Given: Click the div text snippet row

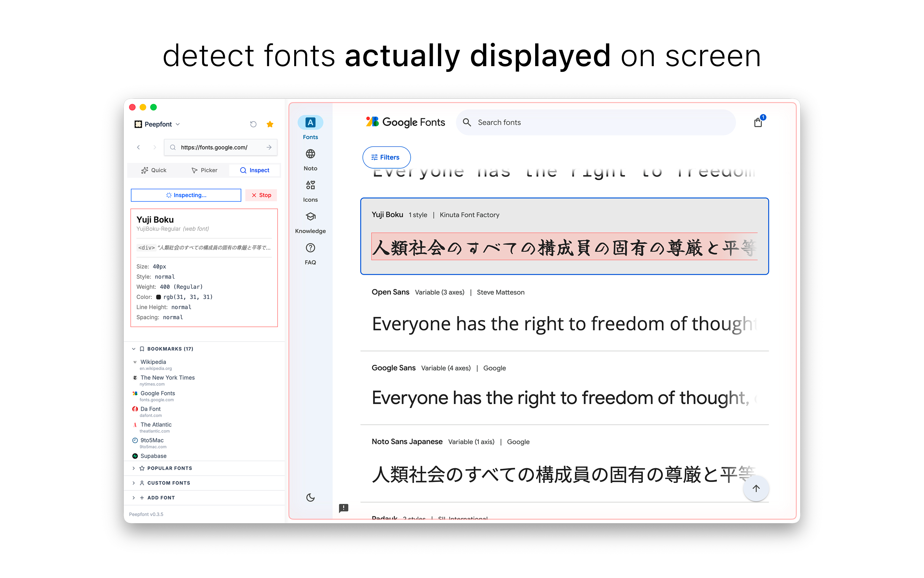Looking at the screenshot, I should point(204,248).
